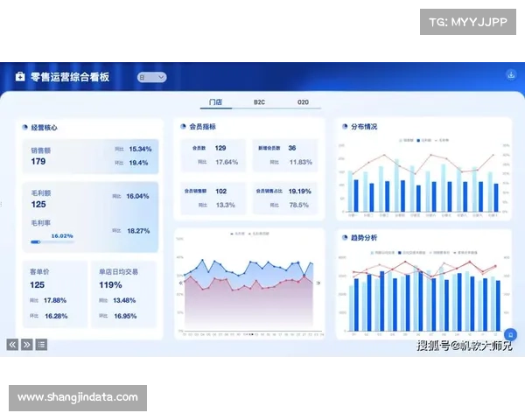Toggle the dark blue bar series in 分布情况 legend
The height and width of the screenshot is (420, 525).
click(423, 140)
